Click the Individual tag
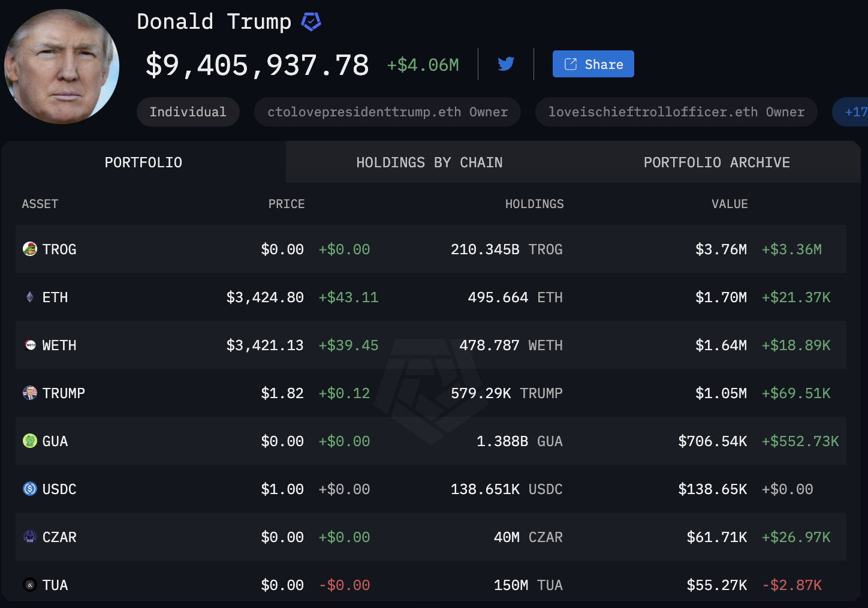This screenshot has height=608, width=868. (188, 112)
